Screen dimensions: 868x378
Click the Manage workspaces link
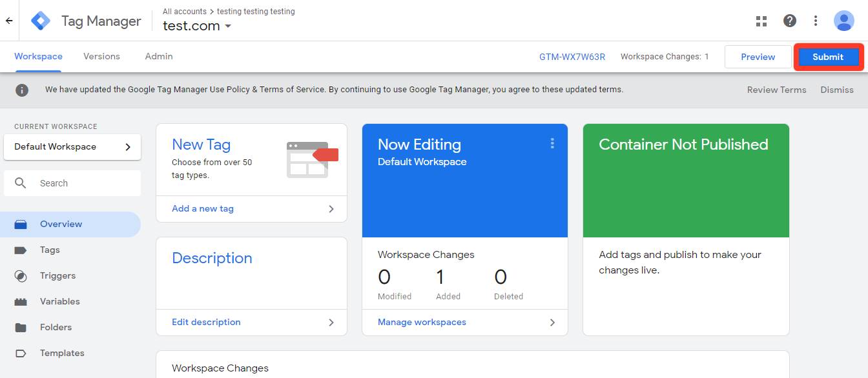[x=422, y=323]
